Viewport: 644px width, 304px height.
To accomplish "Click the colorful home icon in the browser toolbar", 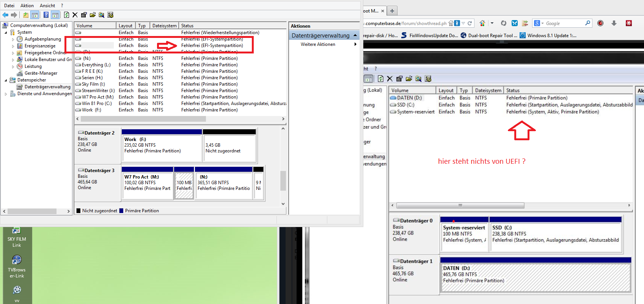I will click(x=482, y=23).
